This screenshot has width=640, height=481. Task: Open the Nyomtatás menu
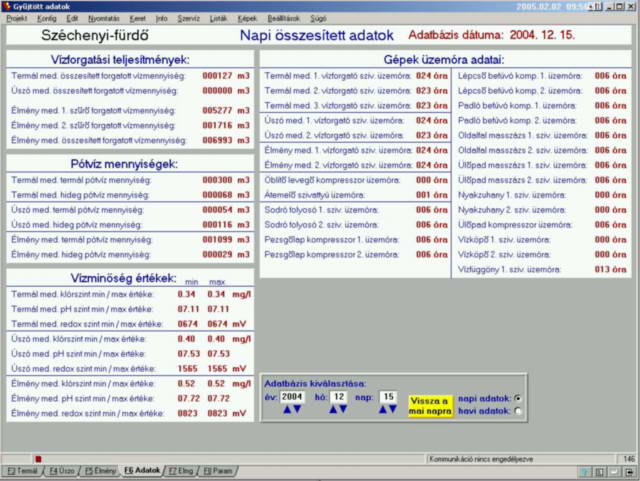(x=104, y=19)
